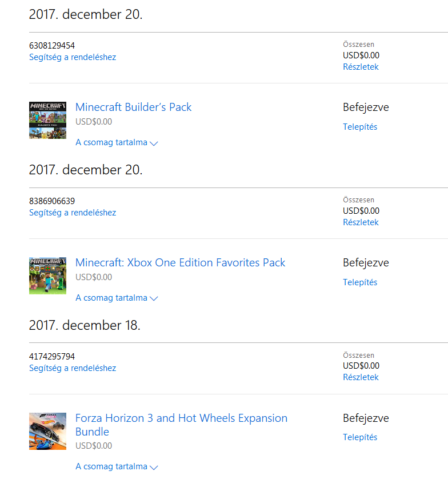448x479 pixels.
Task: Get order help for order 8386906639
Action: (73, 213)
